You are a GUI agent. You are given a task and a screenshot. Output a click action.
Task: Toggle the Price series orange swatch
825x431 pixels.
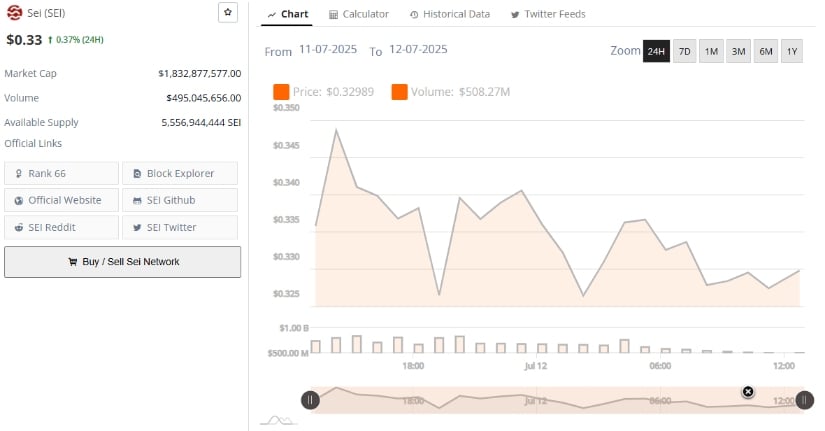281,92
